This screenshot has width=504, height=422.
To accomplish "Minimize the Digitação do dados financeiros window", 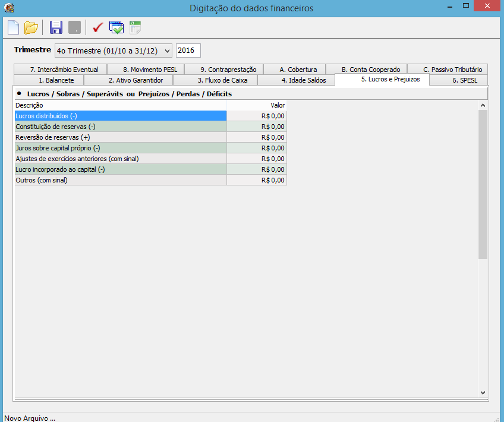I will coord(450,7).
